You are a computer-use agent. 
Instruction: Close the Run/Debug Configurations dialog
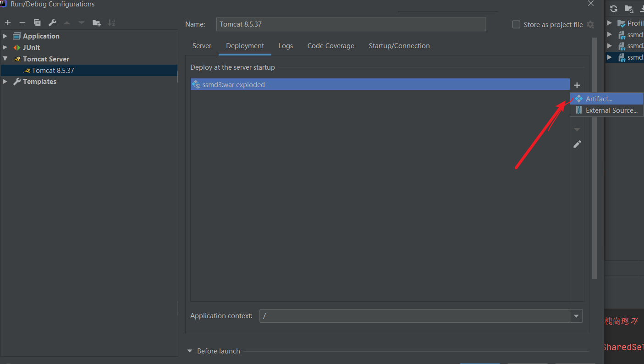591,3
